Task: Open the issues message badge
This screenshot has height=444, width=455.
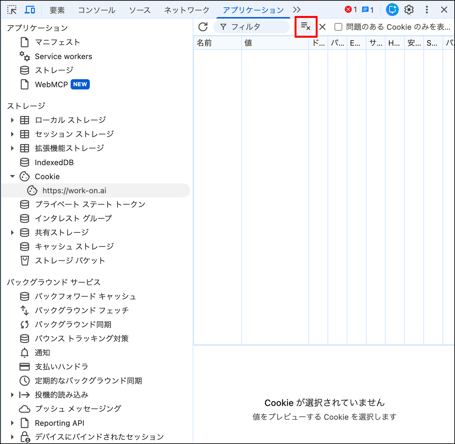Action: 368,10
